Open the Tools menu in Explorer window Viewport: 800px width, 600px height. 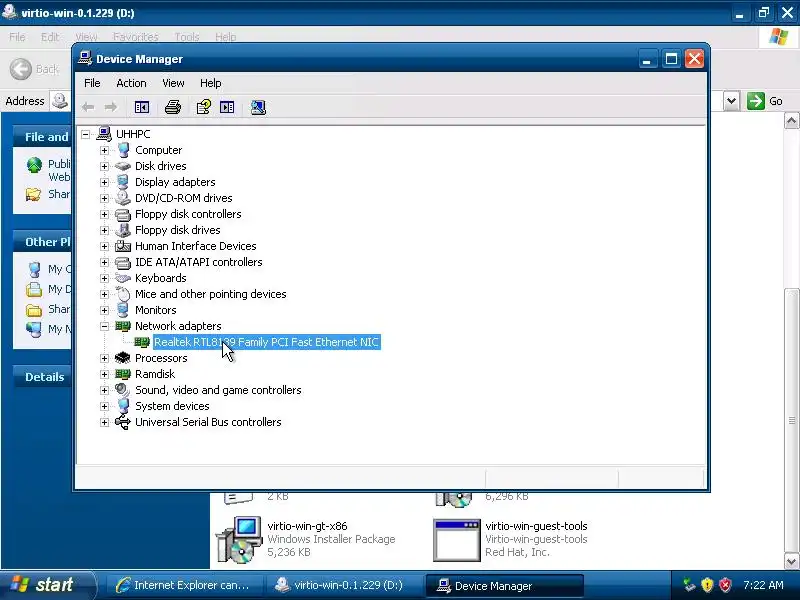pos(187,37)
